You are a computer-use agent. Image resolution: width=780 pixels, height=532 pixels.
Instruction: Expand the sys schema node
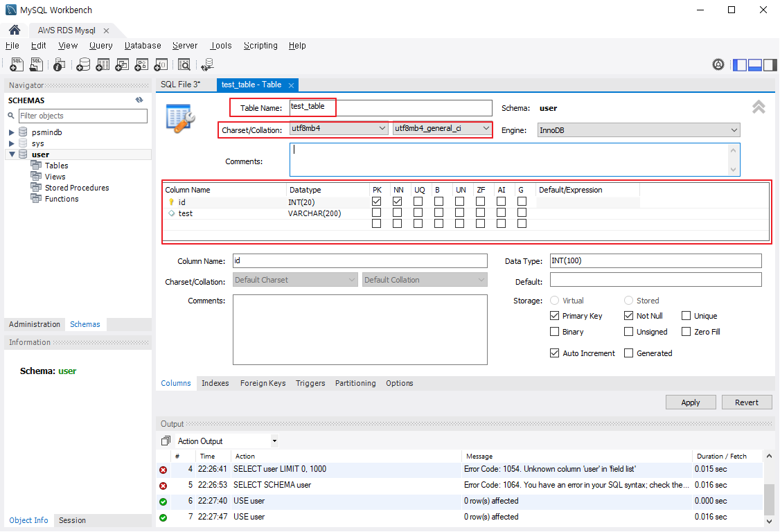(x=12, y=143)
